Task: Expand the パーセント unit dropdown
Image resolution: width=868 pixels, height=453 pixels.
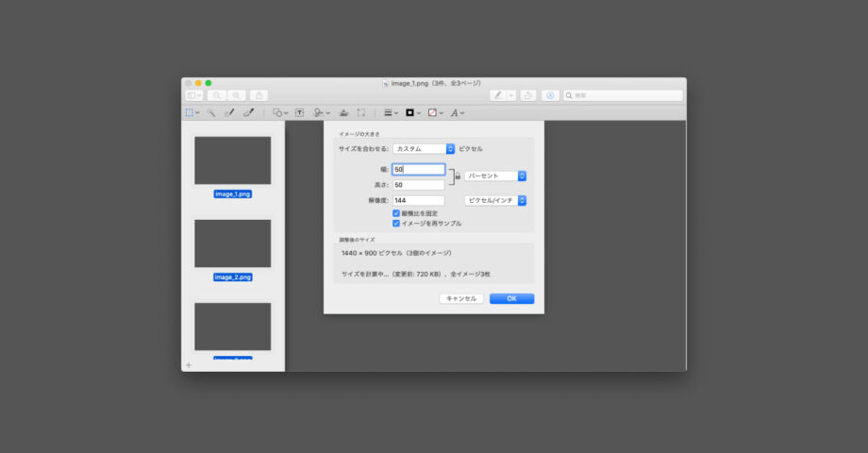Action: pos(495,176)
